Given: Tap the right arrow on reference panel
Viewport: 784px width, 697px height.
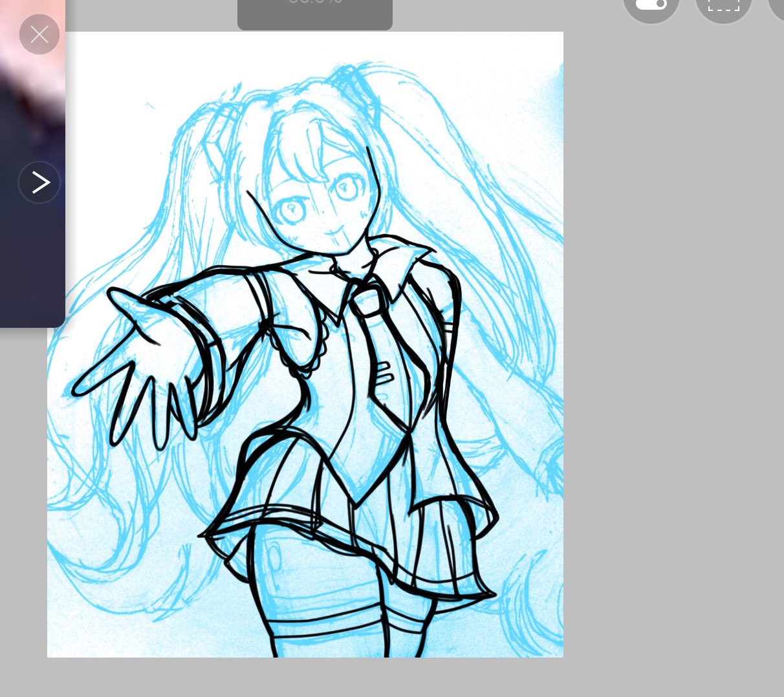Looking at the screenshot, I should pos(39,182).
